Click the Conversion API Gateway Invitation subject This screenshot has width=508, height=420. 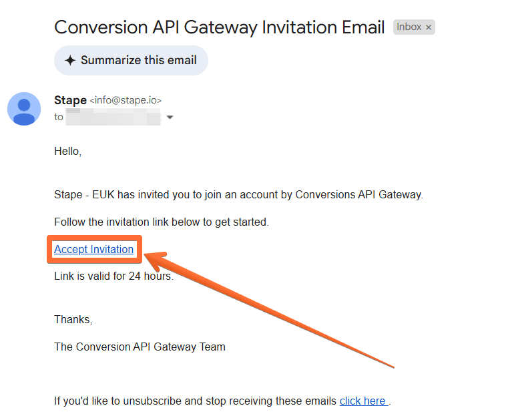220,27
